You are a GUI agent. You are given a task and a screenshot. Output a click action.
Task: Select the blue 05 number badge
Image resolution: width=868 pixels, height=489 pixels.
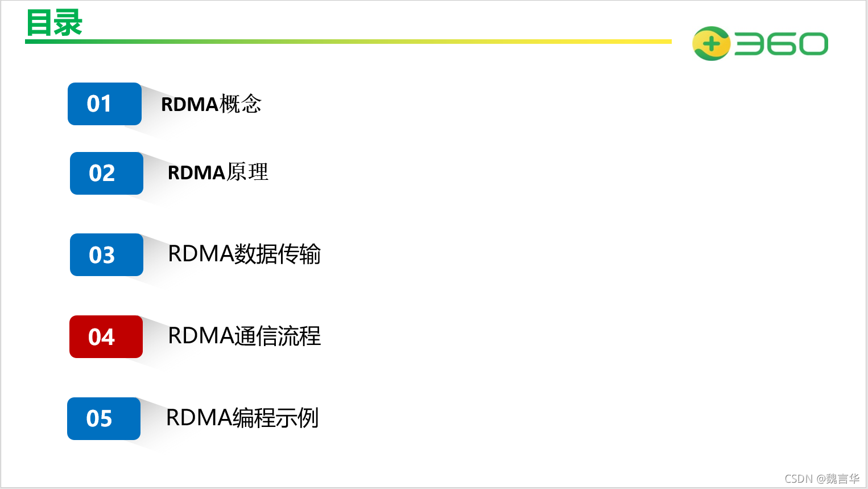[x=104, y=418]
